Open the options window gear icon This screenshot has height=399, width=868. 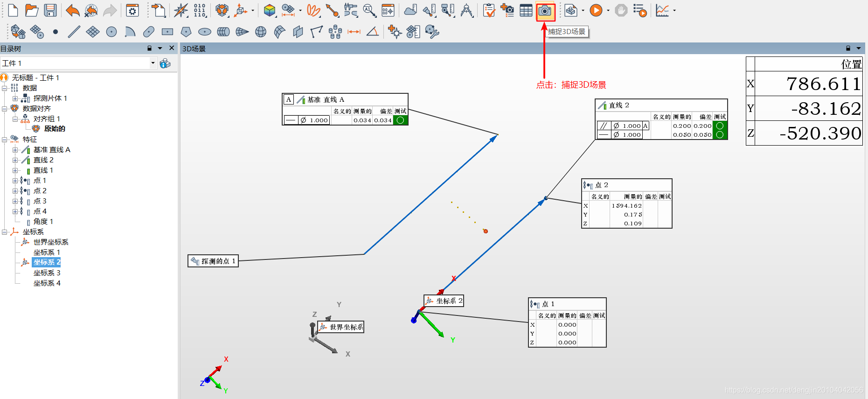coord(132,10)
